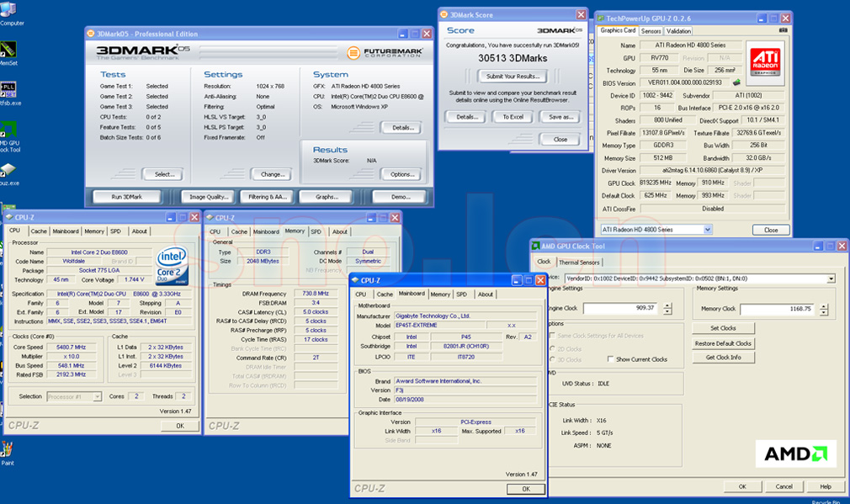Open the Paint desktop shortcut

pos(7,449)
